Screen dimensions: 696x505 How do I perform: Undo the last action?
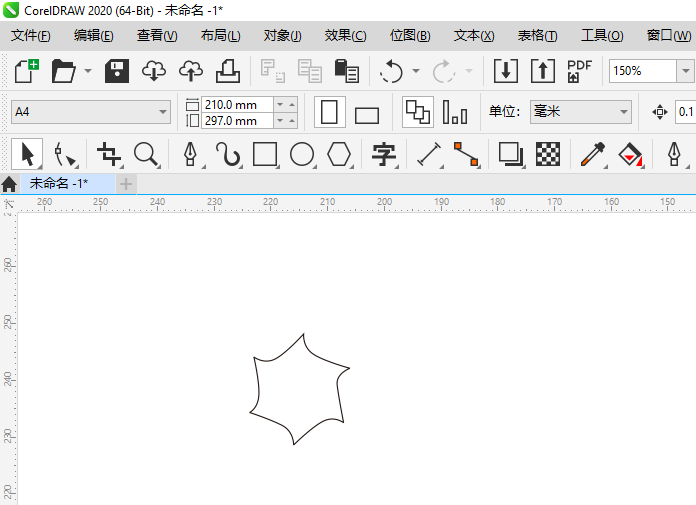pyautogui.click(x=392, y=71)
